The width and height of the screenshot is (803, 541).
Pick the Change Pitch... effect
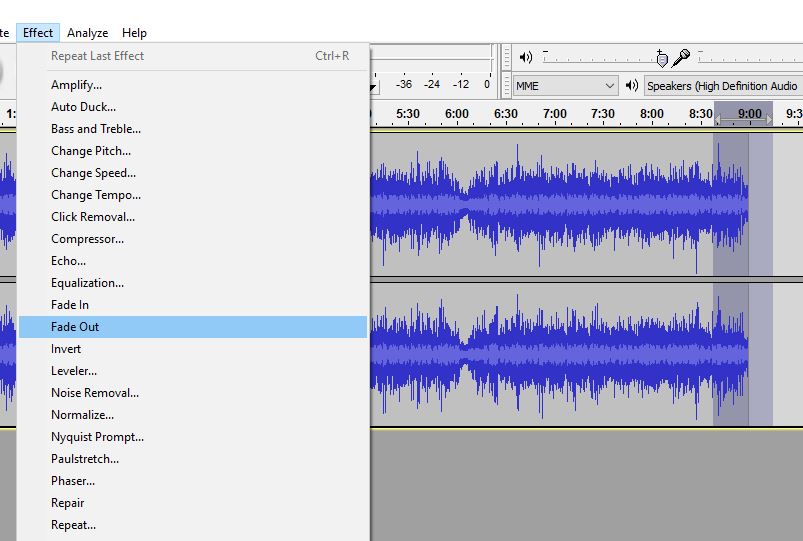(91, 151)
